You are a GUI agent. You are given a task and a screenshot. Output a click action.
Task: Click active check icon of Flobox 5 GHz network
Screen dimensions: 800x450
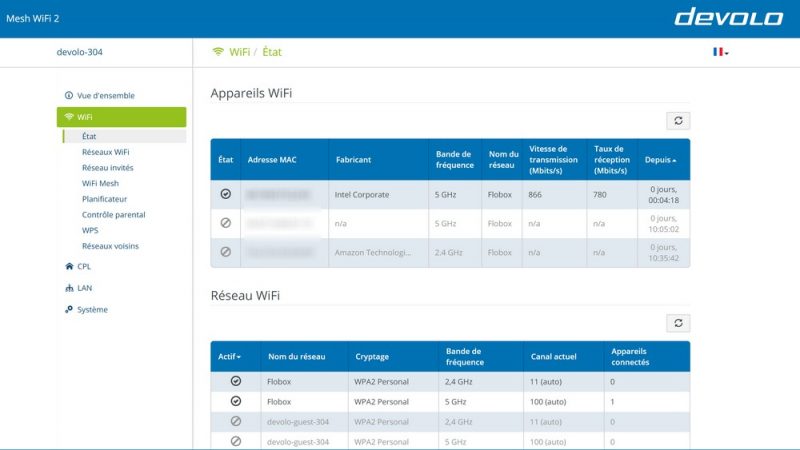[x=236, y=401]
